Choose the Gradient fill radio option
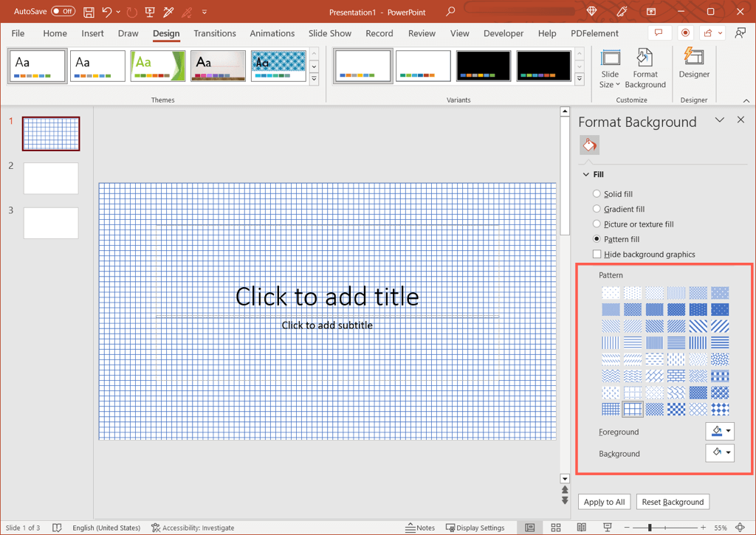Screen dimensions: 756x535 597,210
